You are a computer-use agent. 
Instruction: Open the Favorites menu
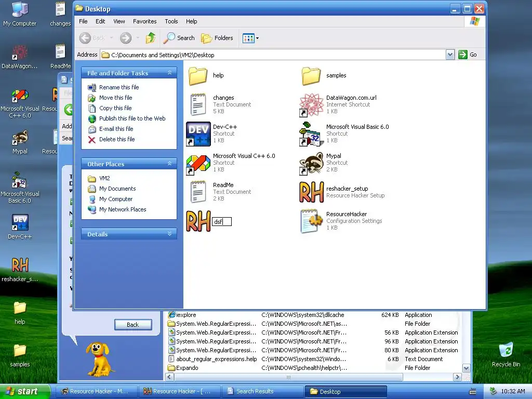[144, 21]
